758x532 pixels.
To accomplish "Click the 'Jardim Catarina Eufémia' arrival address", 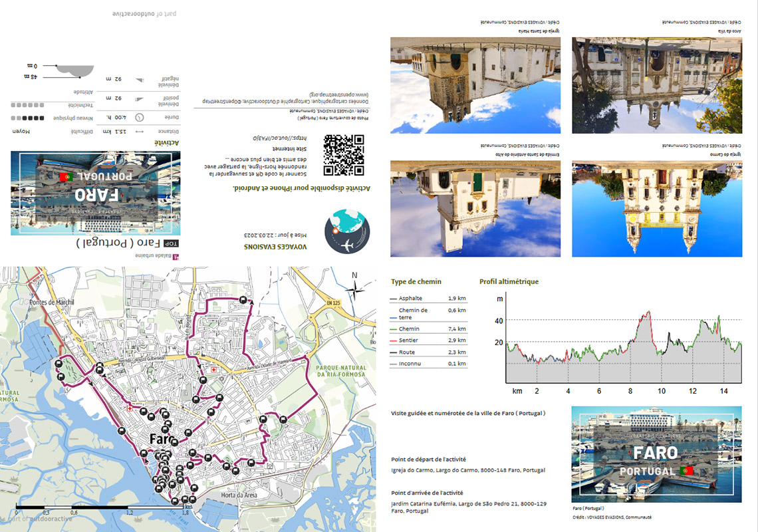I will pos(469,507).
